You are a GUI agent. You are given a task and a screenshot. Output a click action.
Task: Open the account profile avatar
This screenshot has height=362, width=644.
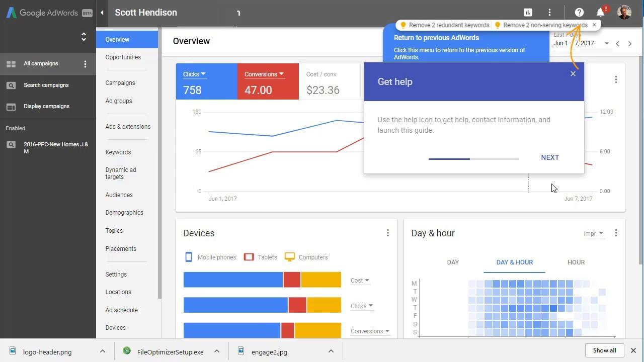(624, 12)
